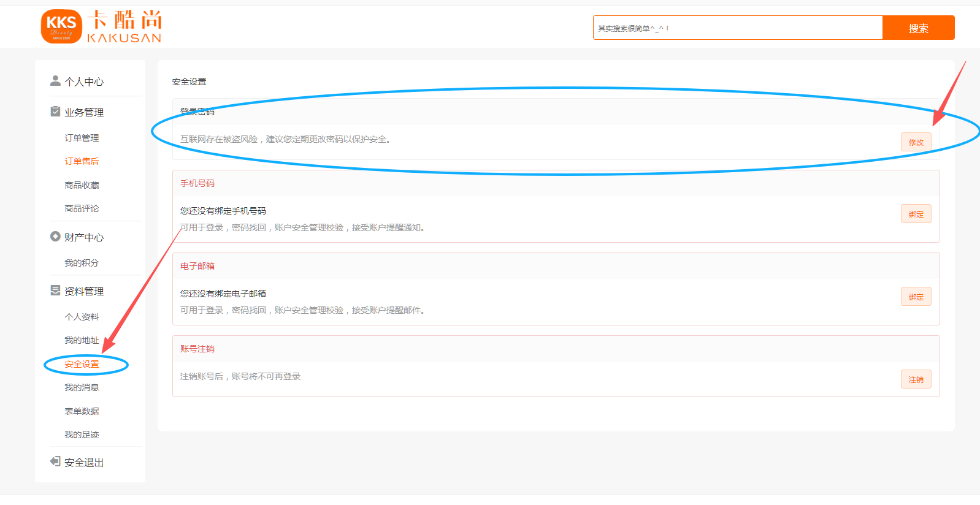The height and width of the screenshot is (505, 980).
Task: Click the 业务管理 clipboard icon
Action: [55, 111]
